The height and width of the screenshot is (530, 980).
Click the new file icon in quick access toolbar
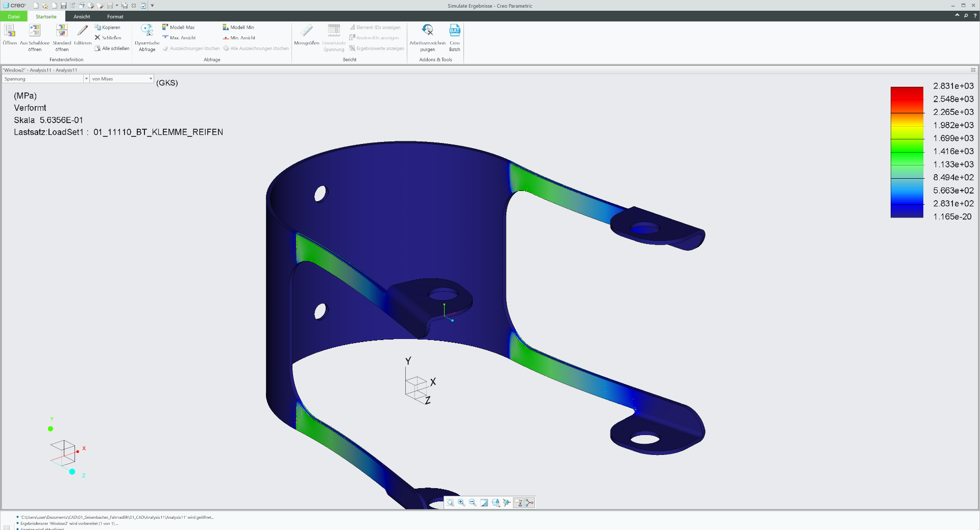pos(36,6)
